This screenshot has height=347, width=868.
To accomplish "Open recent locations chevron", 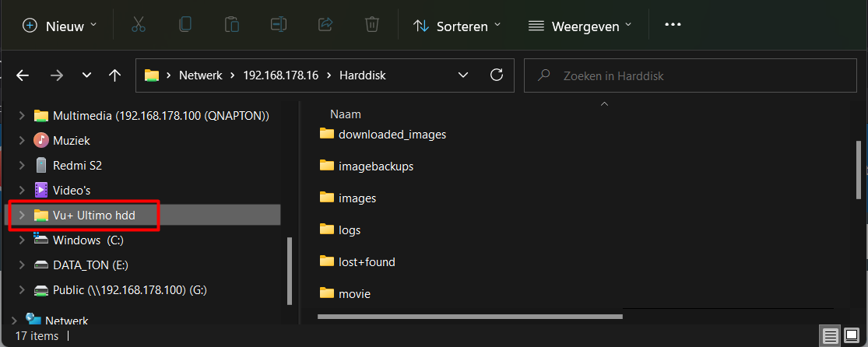I will click(86, 75).
